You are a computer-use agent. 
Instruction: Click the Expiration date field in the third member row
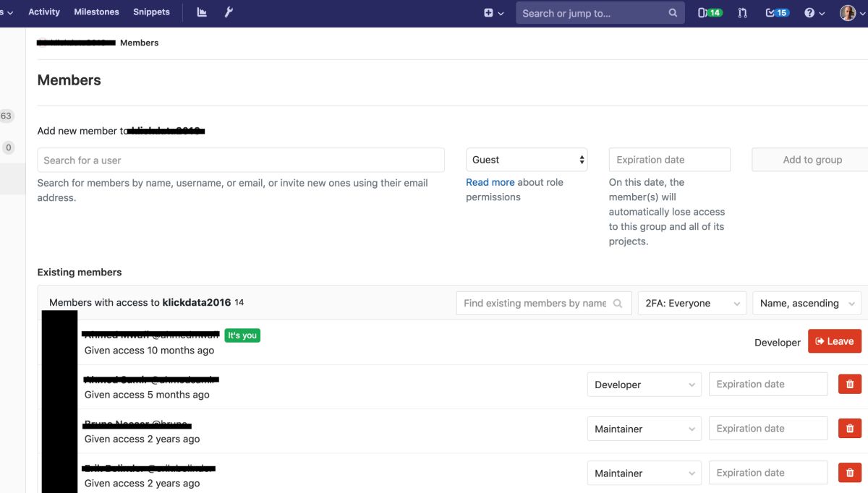click(767, 429)
